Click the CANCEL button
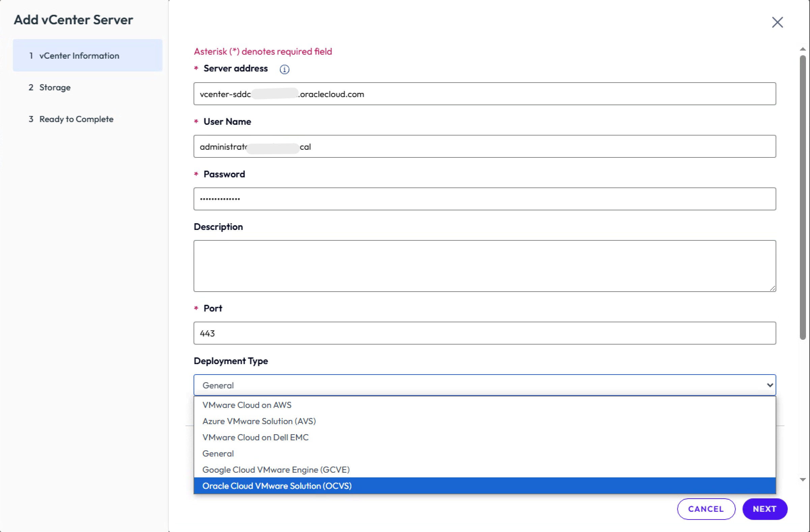This screenshot has width=810, height=532. pos(706,509)
